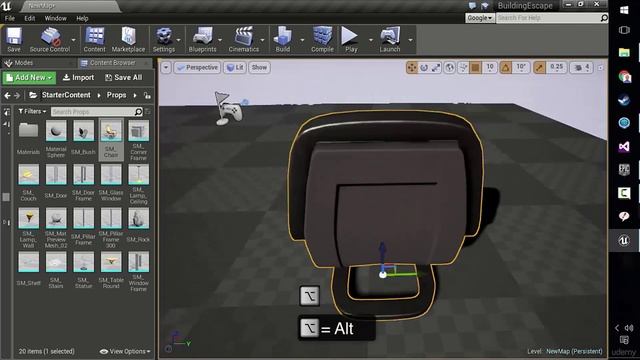The height and width of the screenshot is (360, 640).
Task: Select the SM_Couch asset
Action: 28,182
